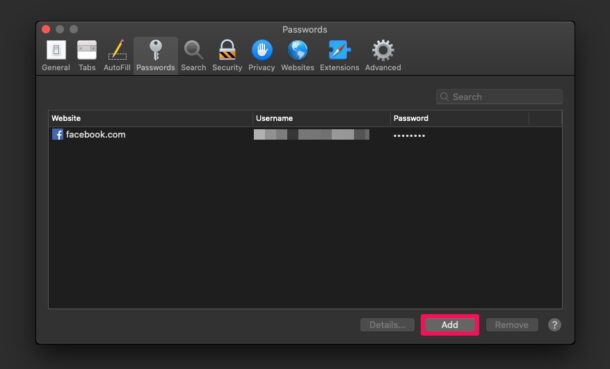
Task: Select the facebook.com row text
Action: click(x=96, y=135)
